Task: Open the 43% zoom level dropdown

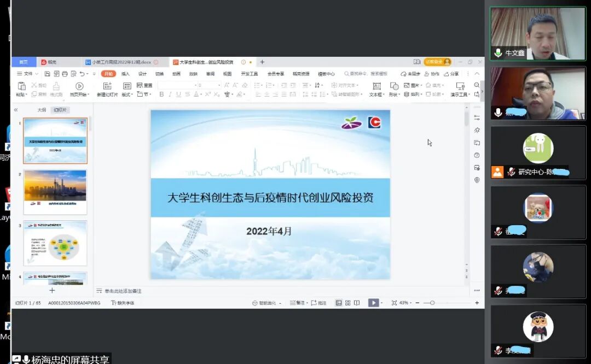Action: [405, 301]
